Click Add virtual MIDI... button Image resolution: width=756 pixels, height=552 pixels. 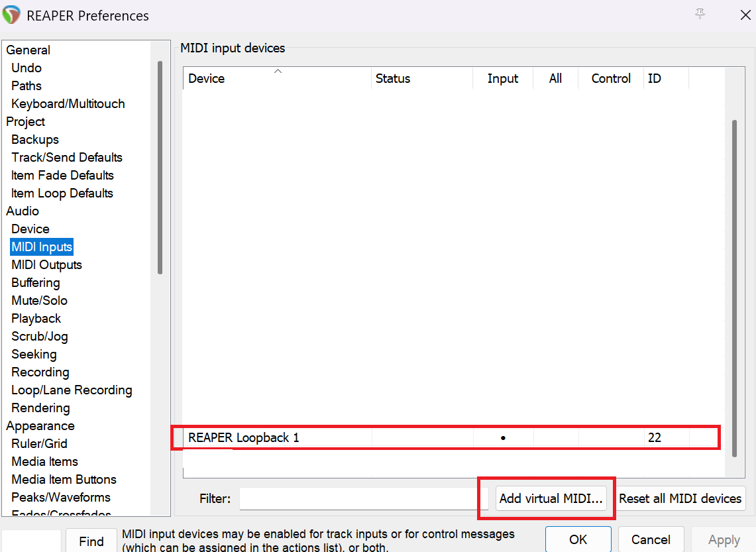point(551,498)
